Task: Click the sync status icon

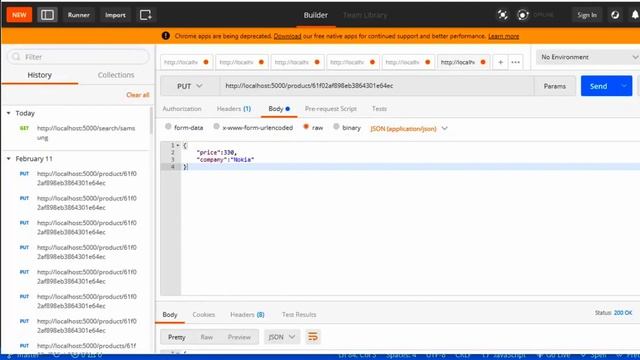Action: (522, 15)
